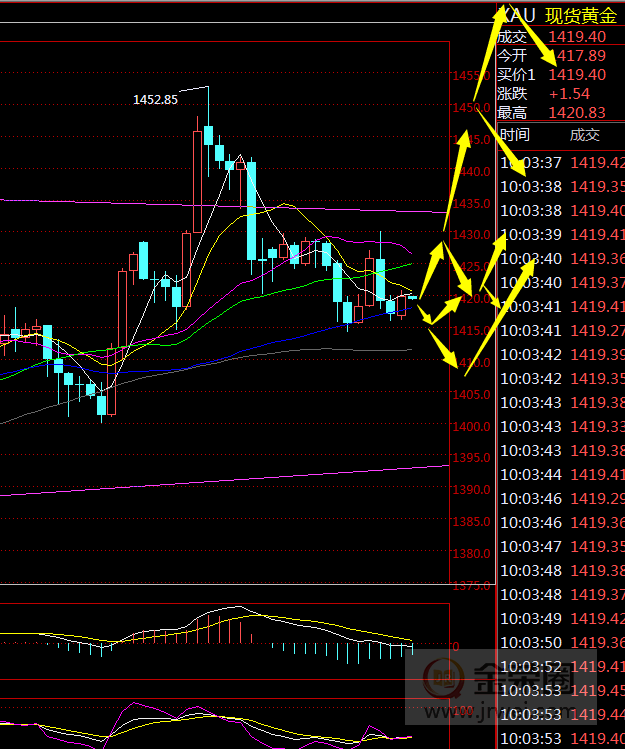Click the 最高 value 1420.83
This screenshot has height=749, width=625.
(x=577, y=113)
